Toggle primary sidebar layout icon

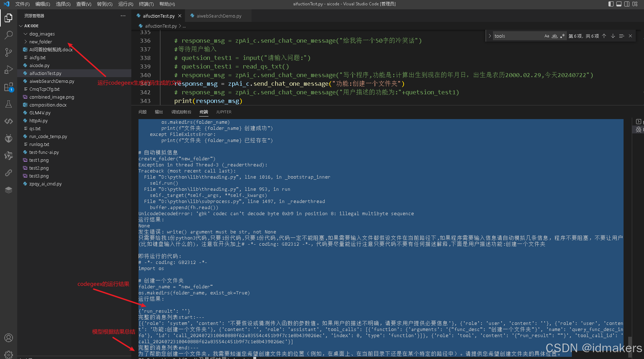[611, 4]
